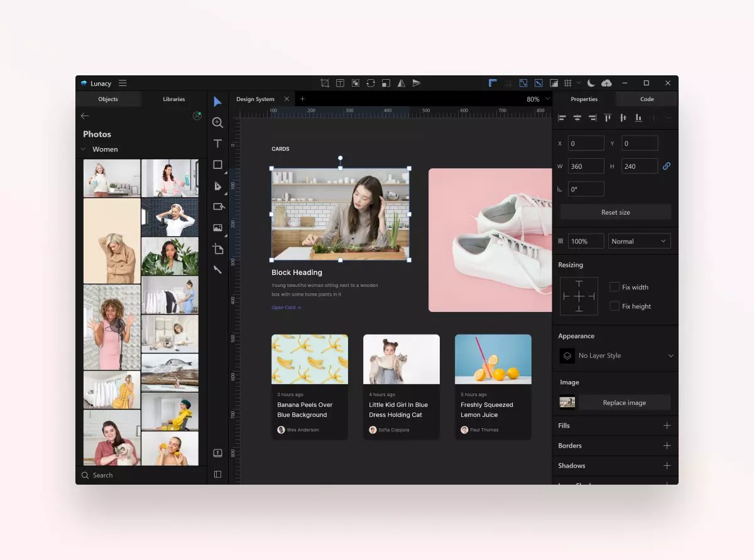The height and width of the screenshot is (560, 754).
Task: Click the Search field in Photos panel
Action: click(x=141, y=475)
